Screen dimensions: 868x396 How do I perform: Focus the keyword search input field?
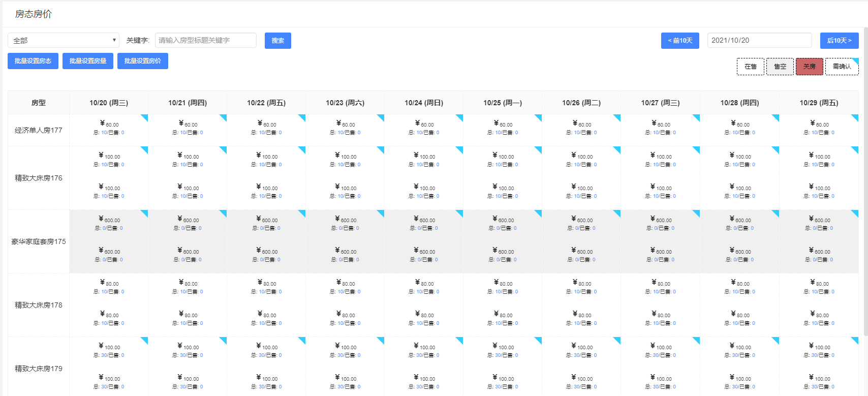206,40
